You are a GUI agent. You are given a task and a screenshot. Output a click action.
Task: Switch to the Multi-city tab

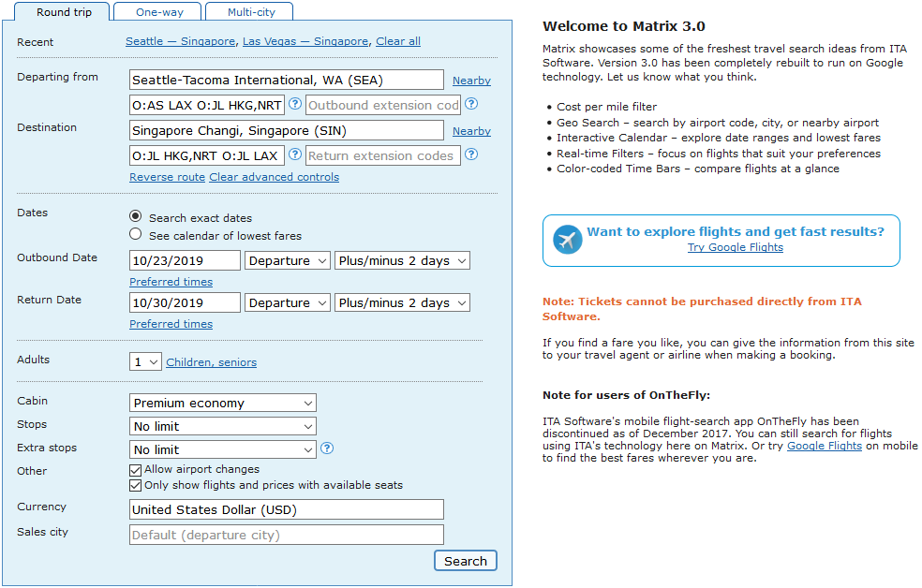pyautogui.click(x=250, y=12)
